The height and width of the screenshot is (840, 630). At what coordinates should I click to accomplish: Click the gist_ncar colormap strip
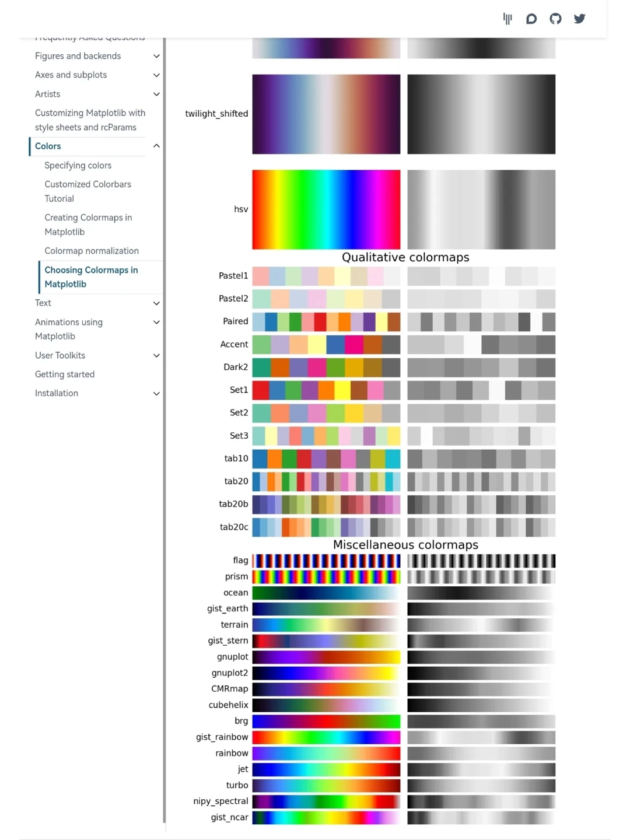point(326,818)
